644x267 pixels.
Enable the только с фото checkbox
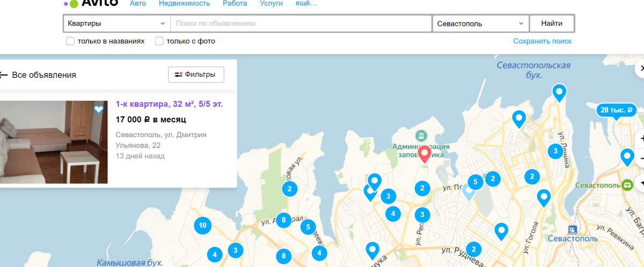pyautogui.click(x=159, y=41)
